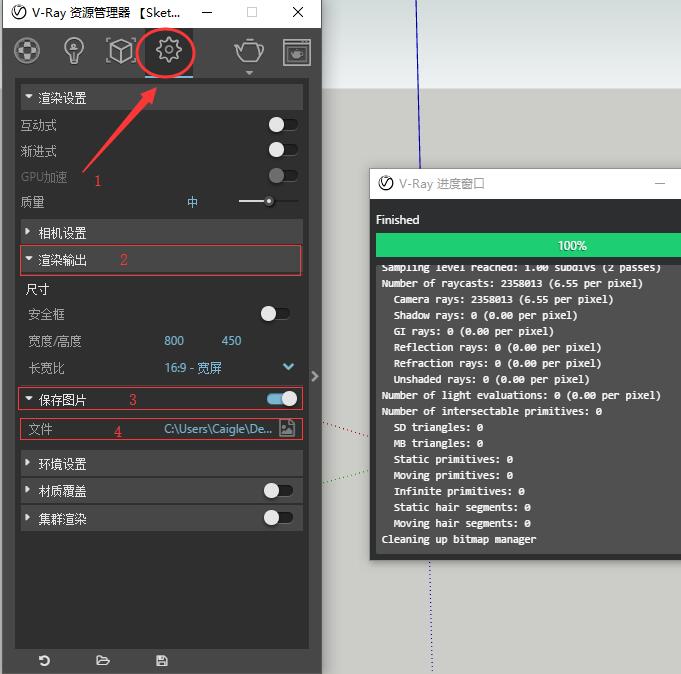Expand the 相机设置 section

point(162,232)
